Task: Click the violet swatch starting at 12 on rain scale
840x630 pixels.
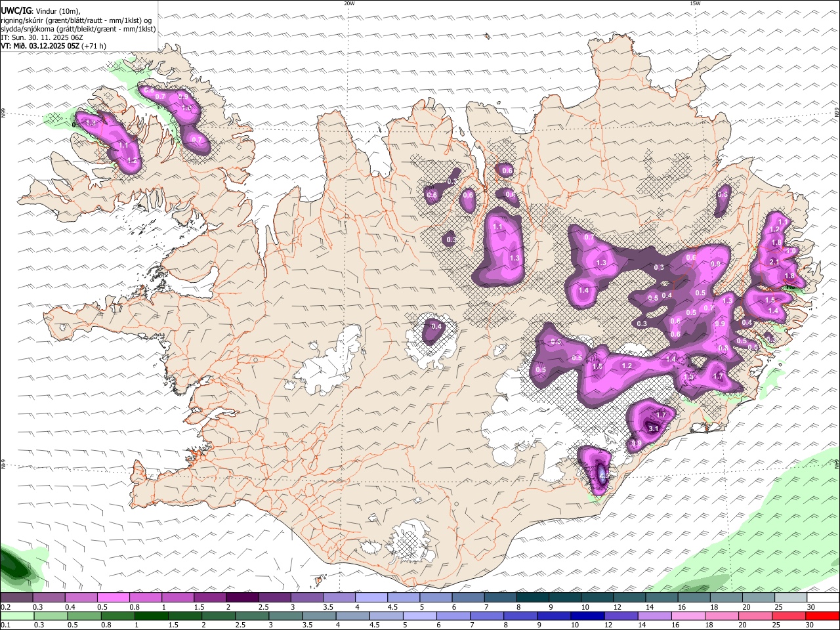Action: click(x=621, y=616)
